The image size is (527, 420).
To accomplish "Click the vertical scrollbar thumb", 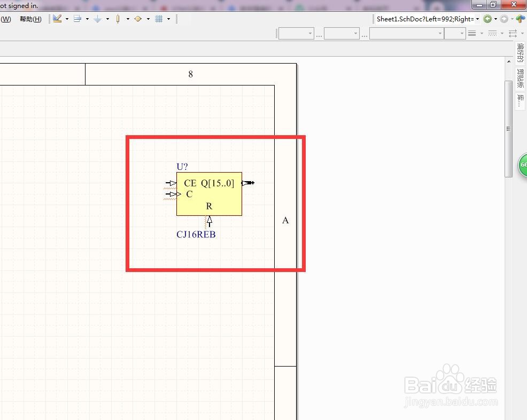I will point(508,129).
